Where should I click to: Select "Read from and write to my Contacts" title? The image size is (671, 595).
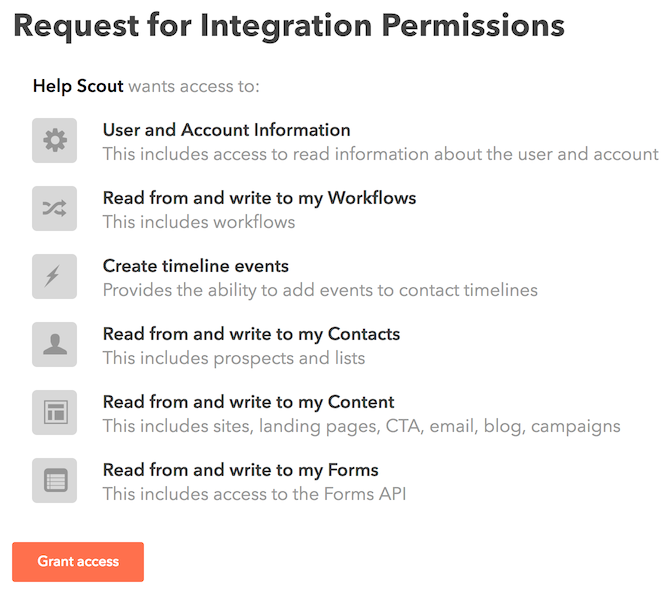pyautogui.click(x=251, y=334)
